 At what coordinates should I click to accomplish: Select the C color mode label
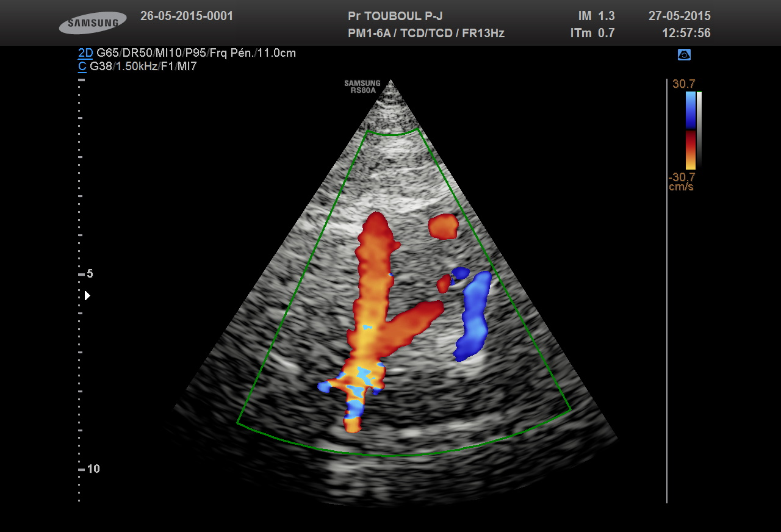point(82,66)
